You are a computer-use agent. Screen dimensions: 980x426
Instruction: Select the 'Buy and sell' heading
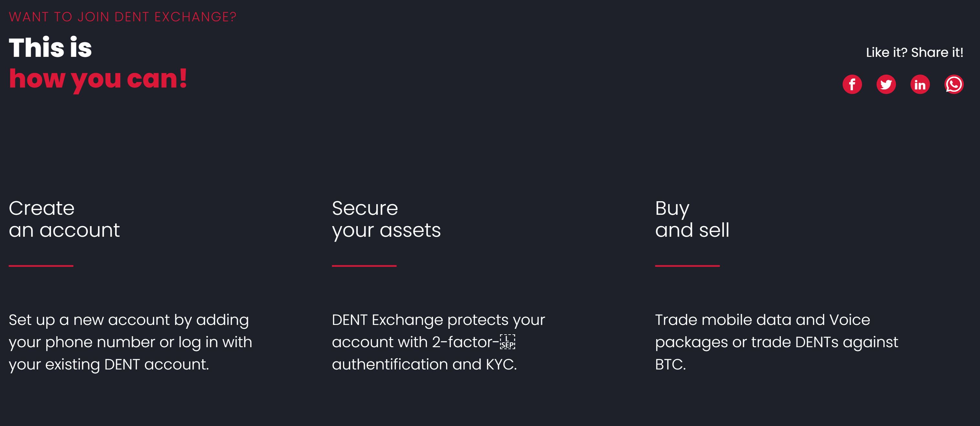click(x=692, y=219)
